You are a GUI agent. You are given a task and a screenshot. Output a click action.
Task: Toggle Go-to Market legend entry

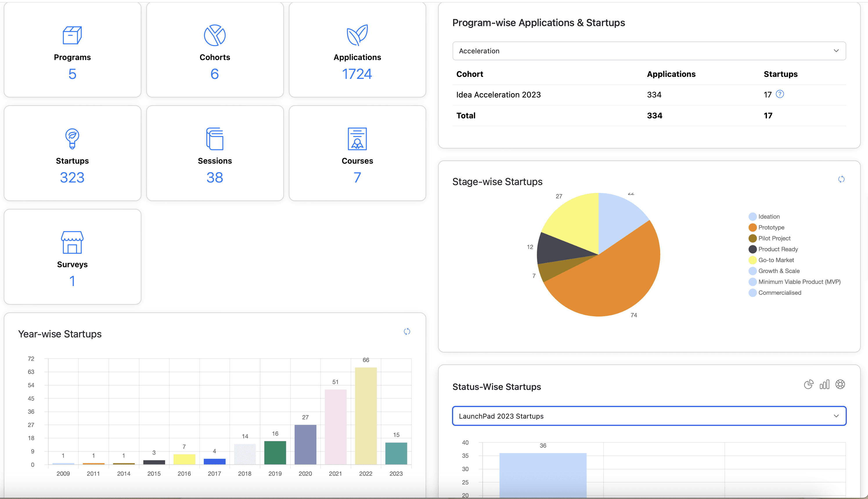[x=775, y=260]
